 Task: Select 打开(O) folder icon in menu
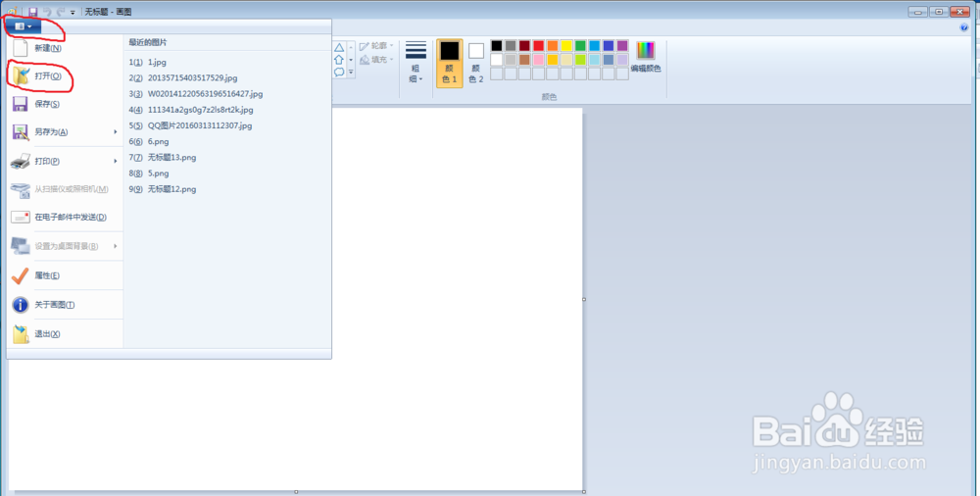21,75
